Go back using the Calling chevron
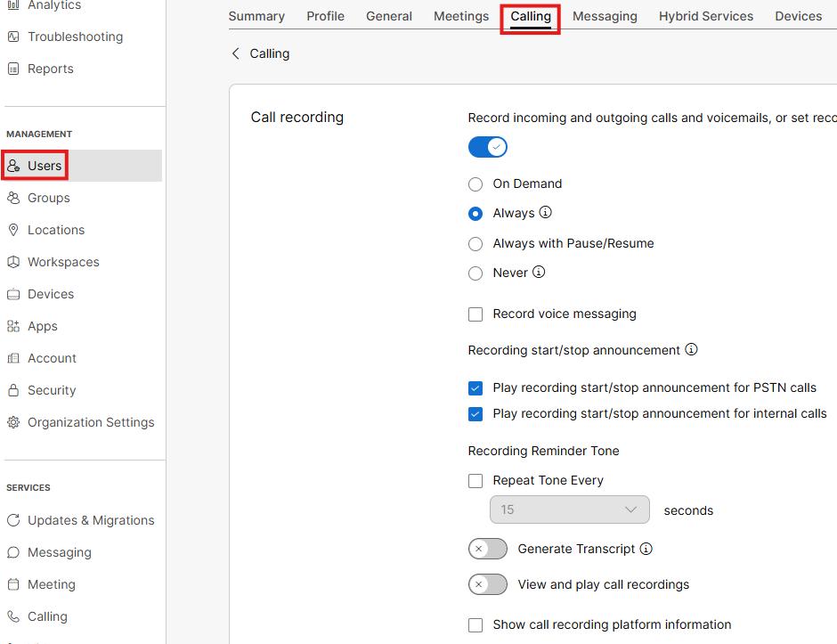 click(236, 53)
